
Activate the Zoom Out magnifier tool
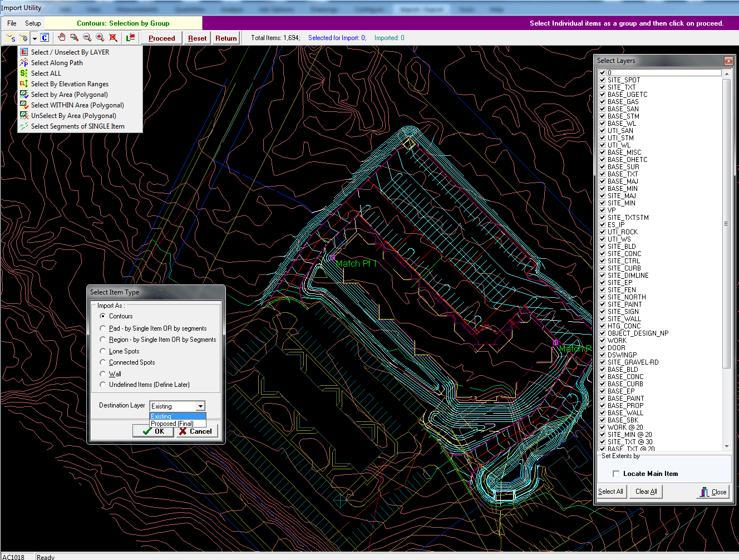click(87, 38)
